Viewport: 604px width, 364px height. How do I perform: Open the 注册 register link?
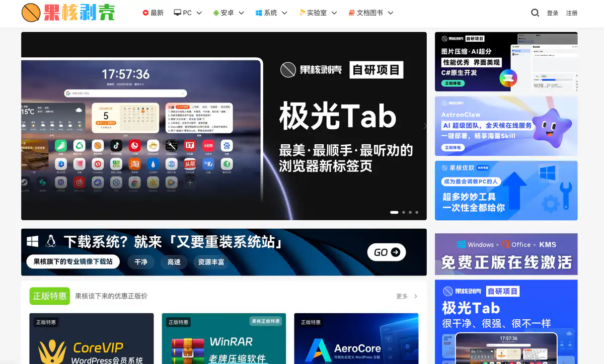(572, 13)
